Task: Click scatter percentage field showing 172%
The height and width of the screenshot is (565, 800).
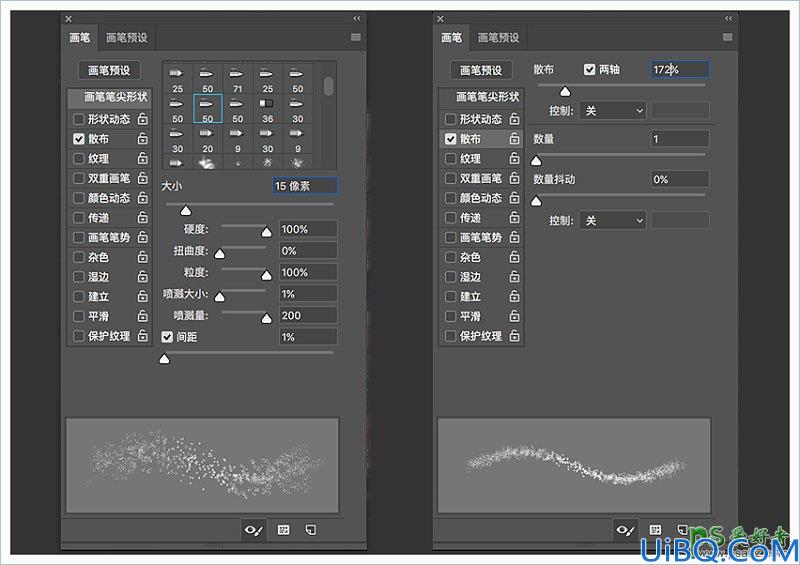Action: 680,69
